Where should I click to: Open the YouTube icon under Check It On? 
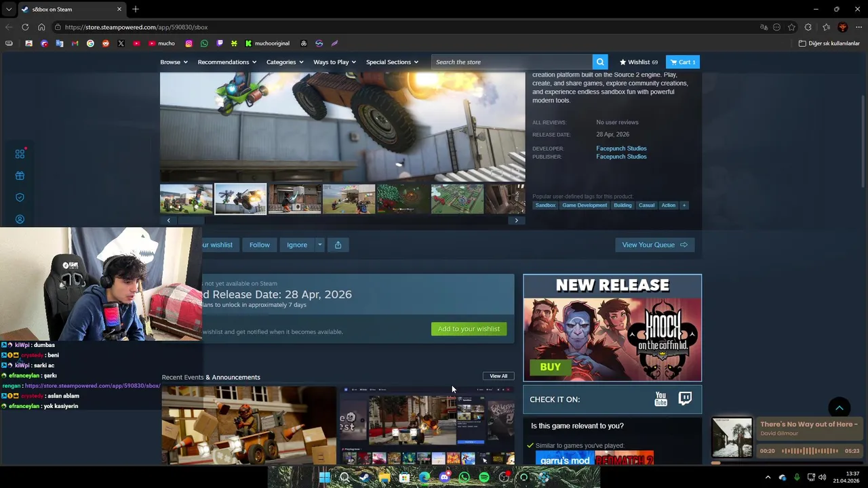660,399
